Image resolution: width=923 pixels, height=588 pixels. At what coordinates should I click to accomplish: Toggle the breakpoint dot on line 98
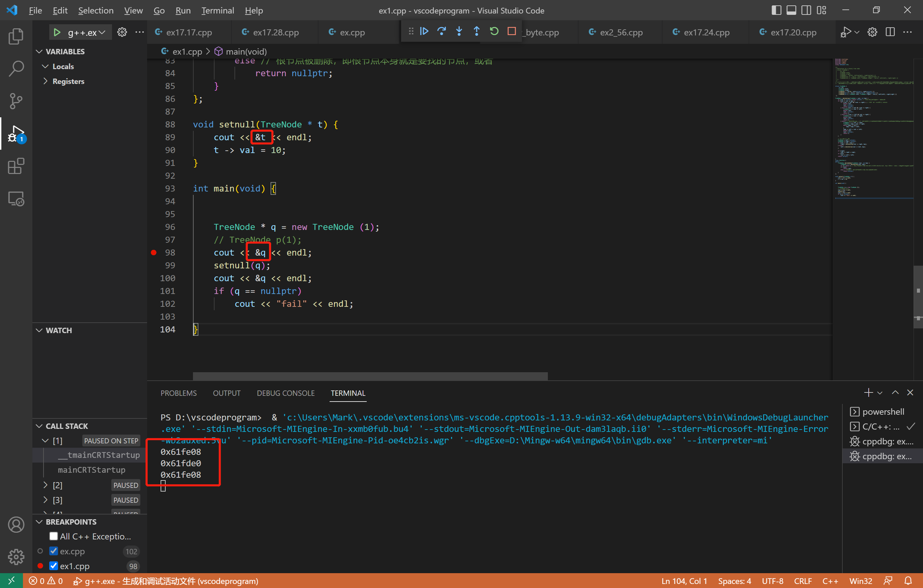[154, 253]
